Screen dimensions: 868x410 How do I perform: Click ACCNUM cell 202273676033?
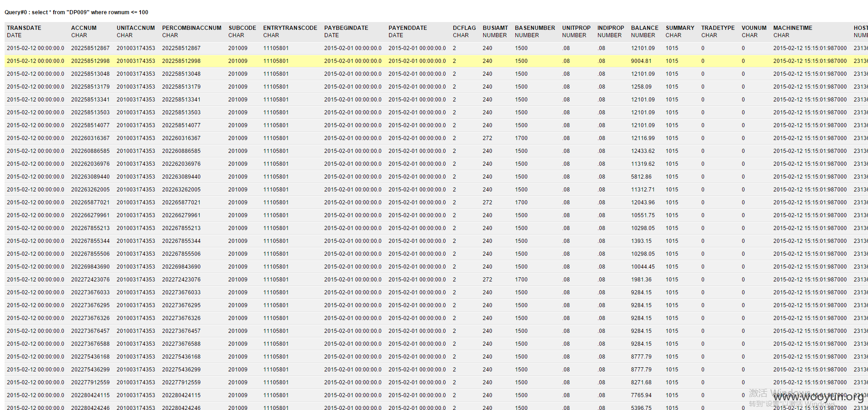90,292
